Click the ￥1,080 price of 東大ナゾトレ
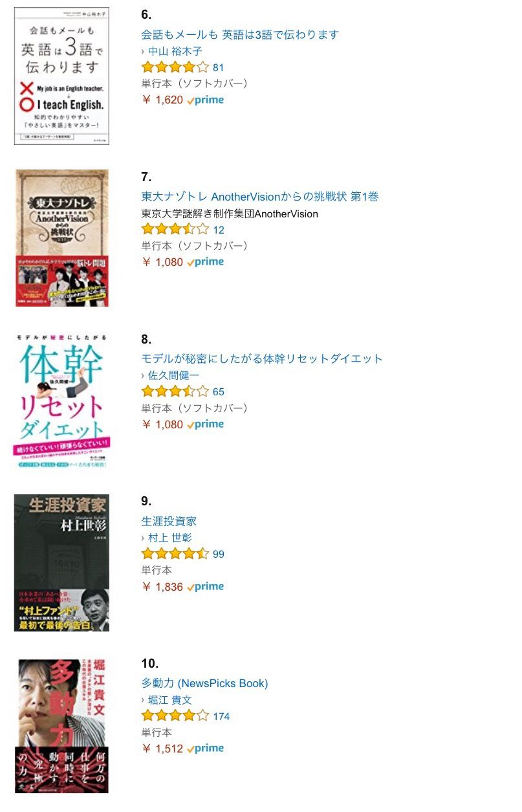This screenshot has height=812, width=522. (x=162, y=262)
